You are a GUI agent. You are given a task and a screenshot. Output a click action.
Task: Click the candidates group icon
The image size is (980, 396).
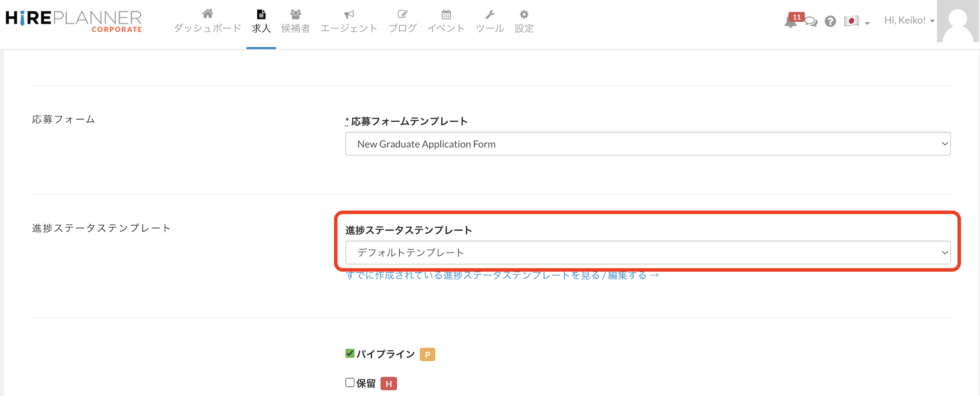pyautogui.click(x=295, y=14)
